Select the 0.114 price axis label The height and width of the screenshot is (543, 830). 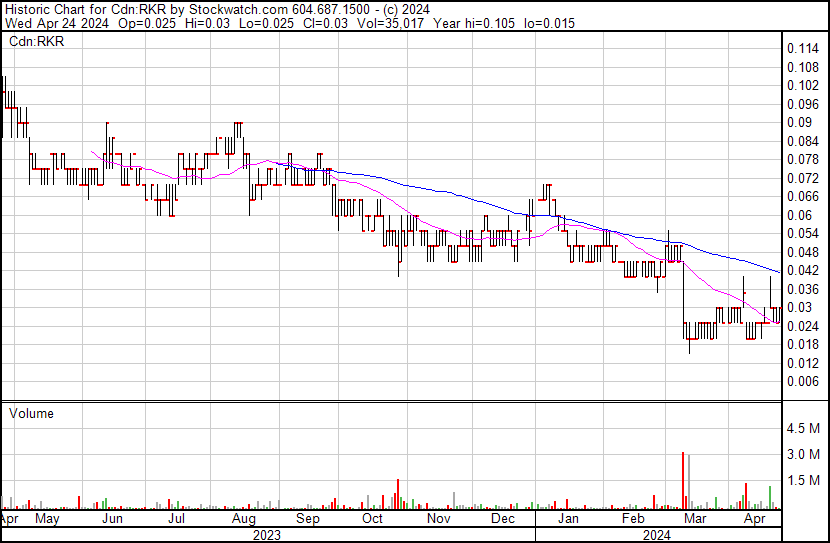pos(802,49)
